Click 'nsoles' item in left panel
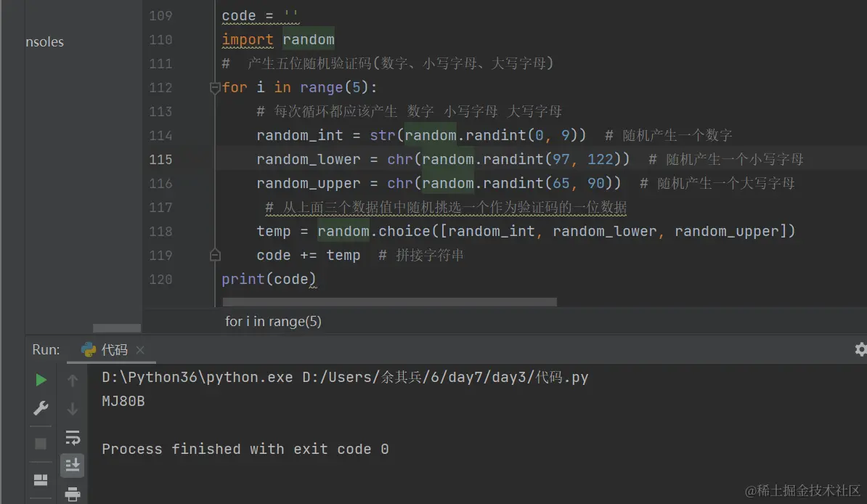 pyautogui.click(x=45, y=42)
